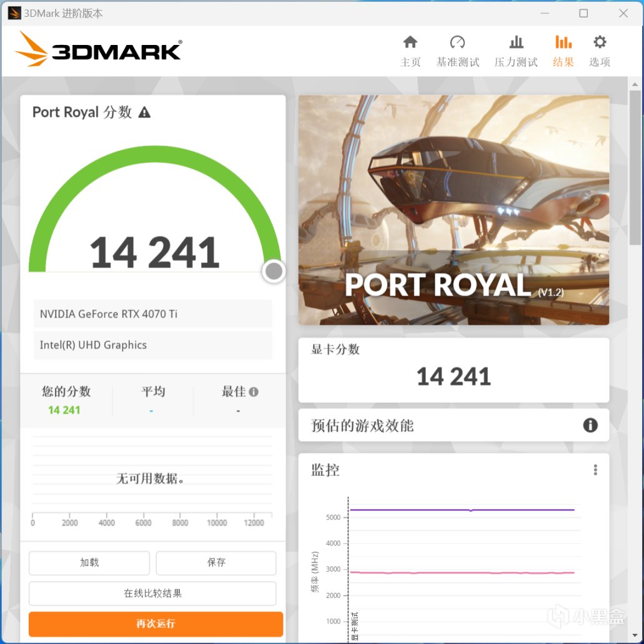Click the scrollbar up arrow
Screen dimensions: 644x644
[x=635, y=84]
